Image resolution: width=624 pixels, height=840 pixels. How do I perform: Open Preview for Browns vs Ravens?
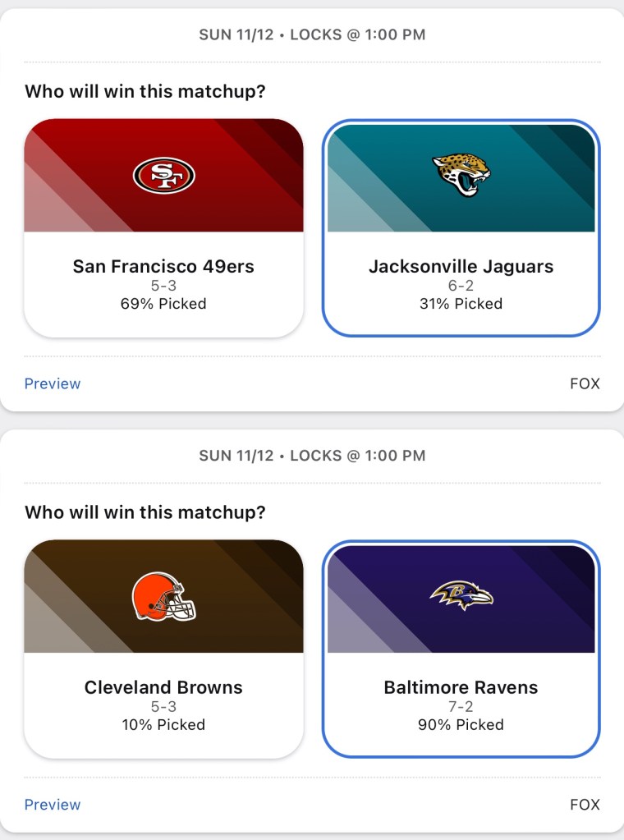tap(53, 805)
